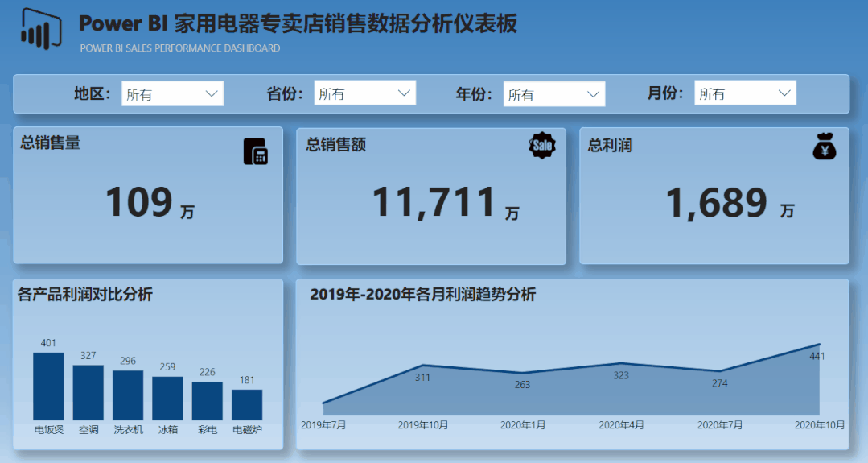Click the money bag icon in 总利润 card
Image resolution: width=868 pixels, height=463 pixels.
click(825, 147)
